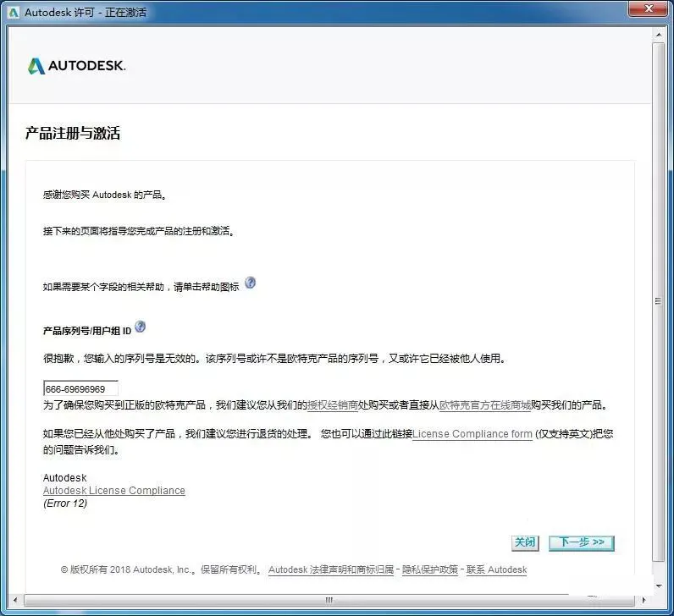674x616 pixels.
Task: Click the horizontal scrollbar thumb
Action: tap(329, 600)
